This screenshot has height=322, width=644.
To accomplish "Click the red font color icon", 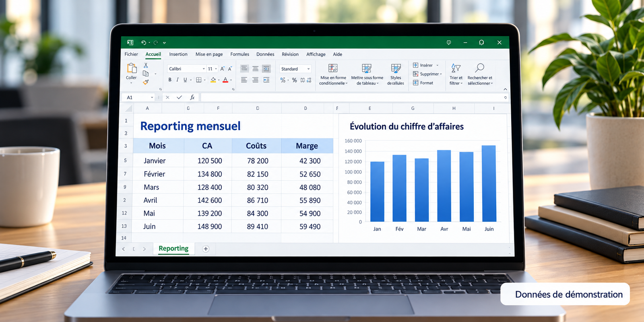I will [x=225, y=80].
